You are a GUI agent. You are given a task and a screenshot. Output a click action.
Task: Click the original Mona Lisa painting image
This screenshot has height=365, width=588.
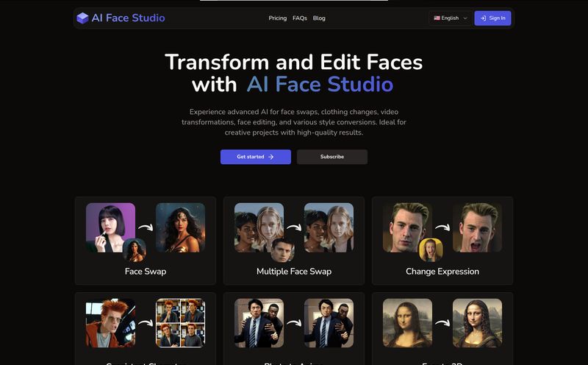[407, 323]
